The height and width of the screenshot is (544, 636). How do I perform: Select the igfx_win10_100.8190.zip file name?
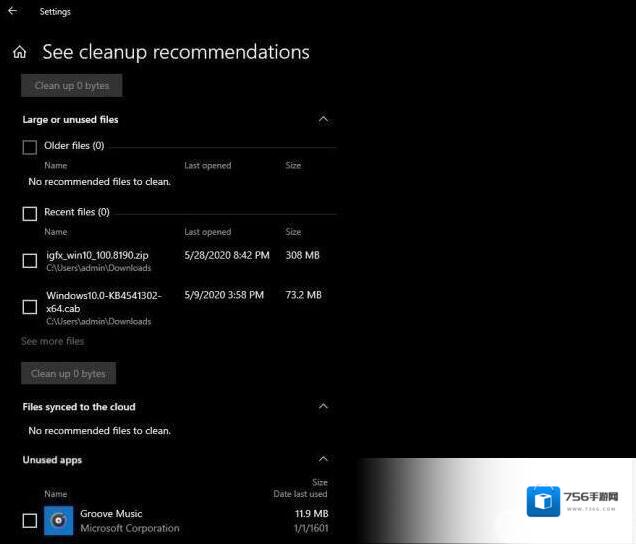point(97,255)
